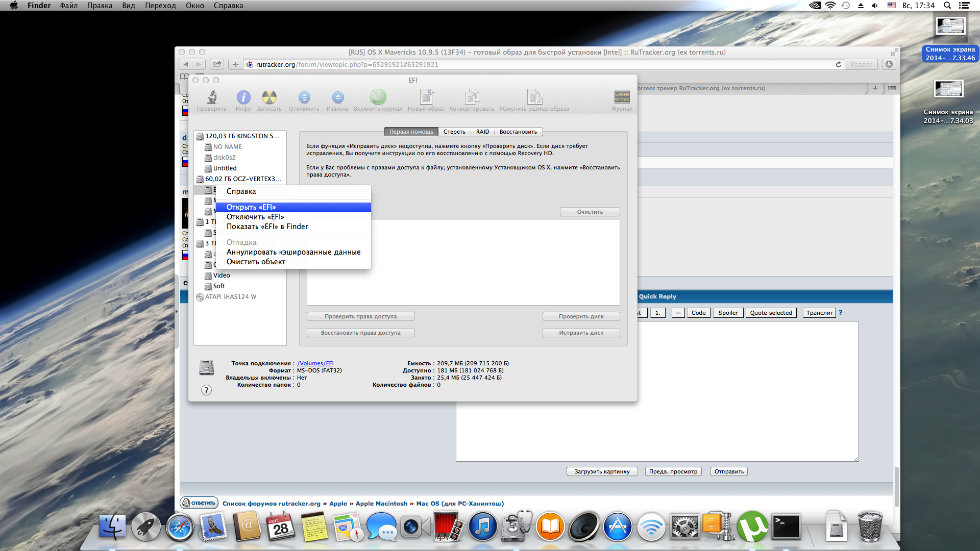The height and width of the screenshot is (551, 980).
Task: Select ATAPI iHAS124 W optical drive
Action: (x=240, y=297)
